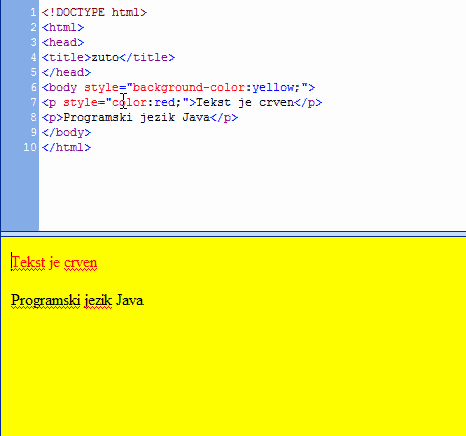Click the yellow value in code
The width and height of the screenshot is (466, 436).
coord(273,87)
